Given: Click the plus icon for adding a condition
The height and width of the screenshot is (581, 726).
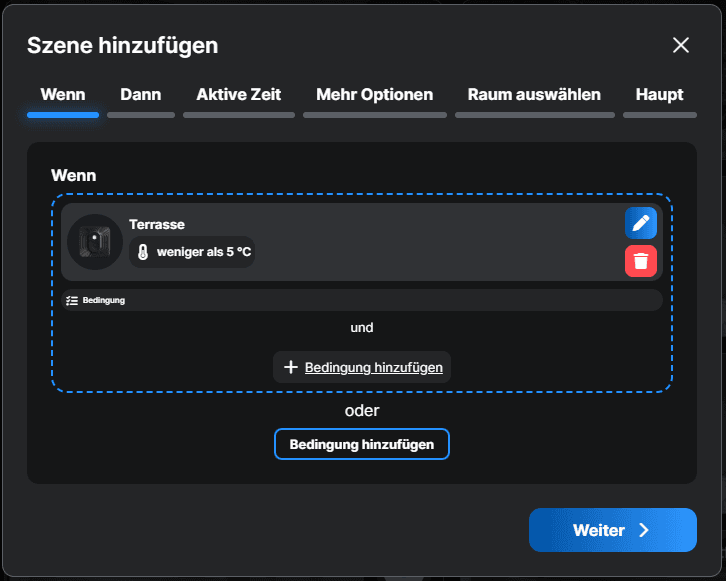Looking at the screenshot, I should pos(291,367).
